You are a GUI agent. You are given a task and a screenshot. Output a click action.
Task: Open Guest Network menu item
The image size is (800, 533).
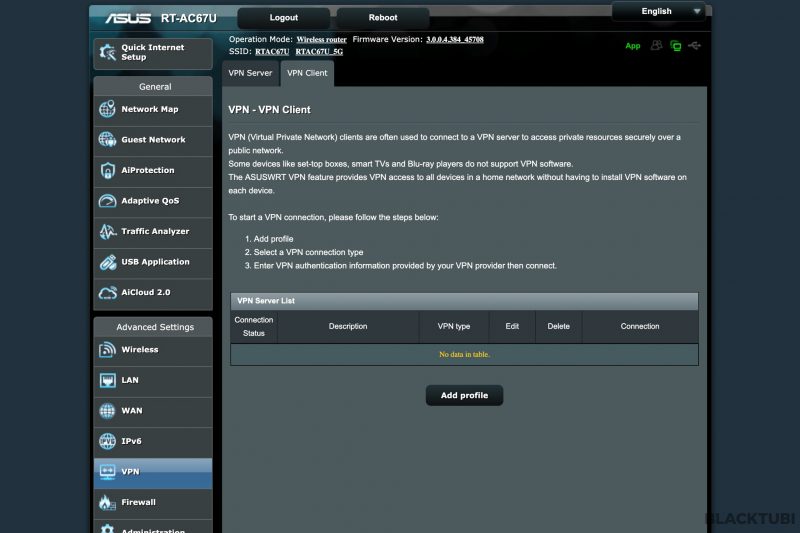point(153,140)
